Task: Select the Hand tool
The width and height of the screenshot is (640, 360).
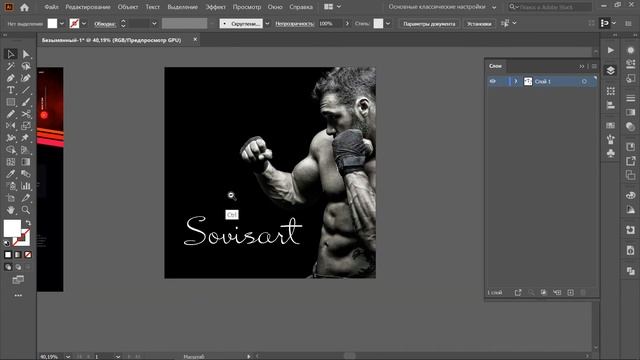Action: 11,210
